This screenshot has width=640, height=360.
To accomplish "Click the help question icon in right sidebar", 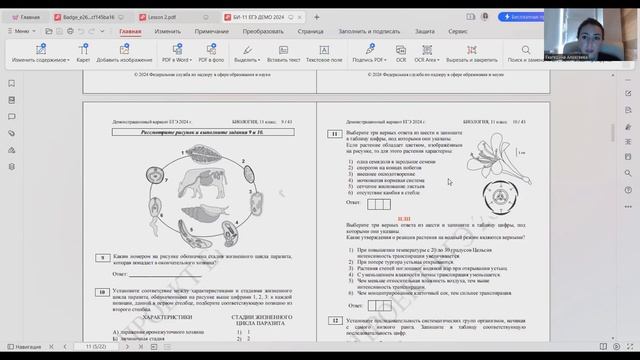I will tap(628, 190).
